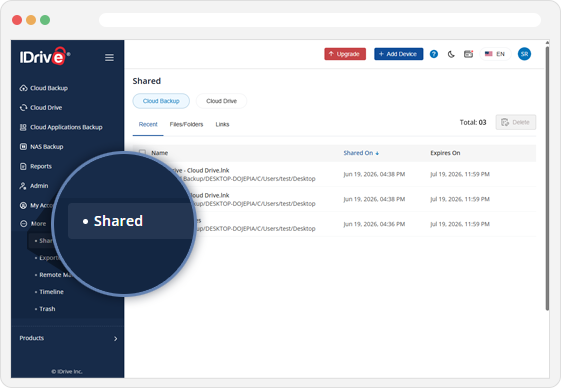Select Timeline under More
Image resolution: width=561 pixels, height=388 pixels.
pos(51,292)
